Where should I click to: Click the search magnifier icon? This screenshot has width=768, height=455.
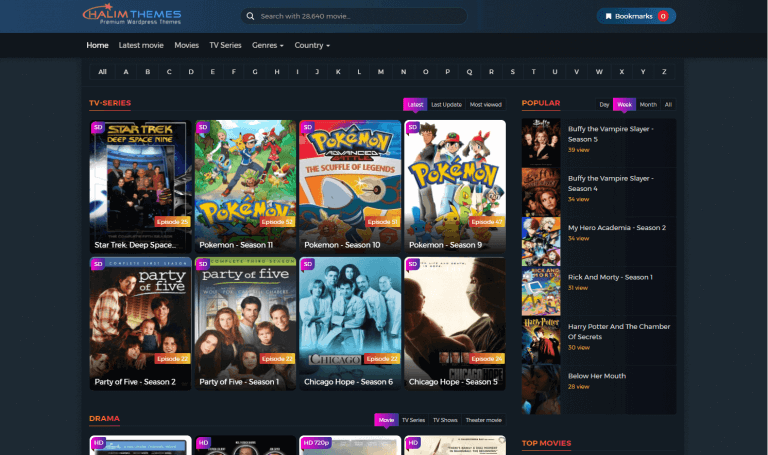tap(250, 16)
